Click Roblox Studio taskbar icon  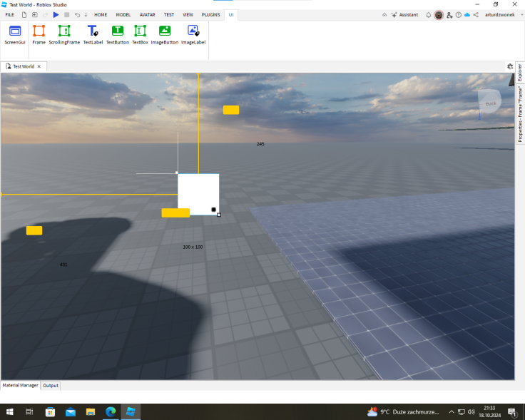coord(131,411)
